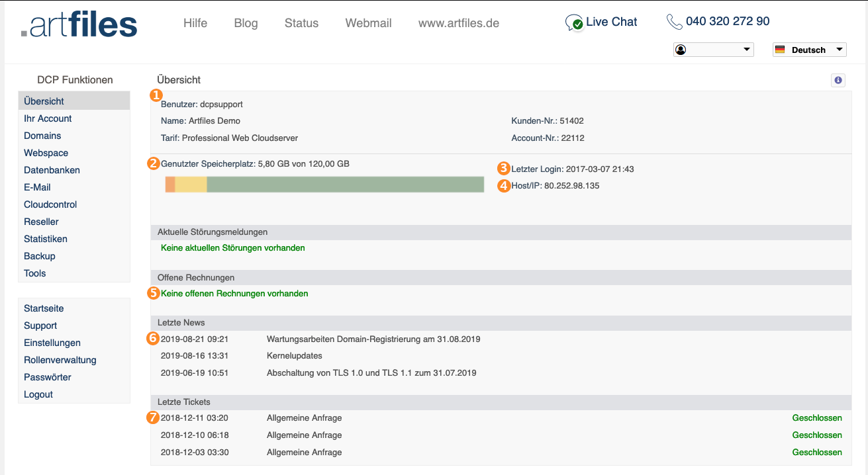Click orange marker 6 in Letzte News

(x=153, y=338)
